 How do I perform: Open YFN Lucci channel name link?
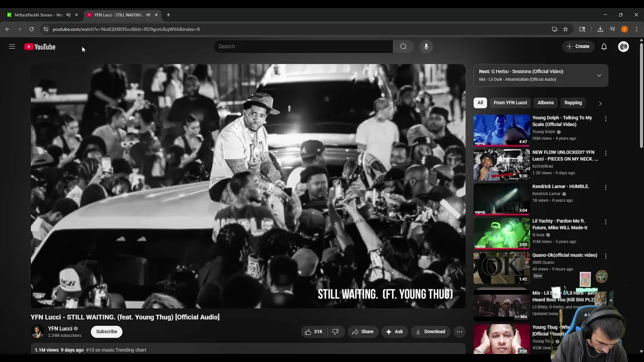(x=60, y=329)
